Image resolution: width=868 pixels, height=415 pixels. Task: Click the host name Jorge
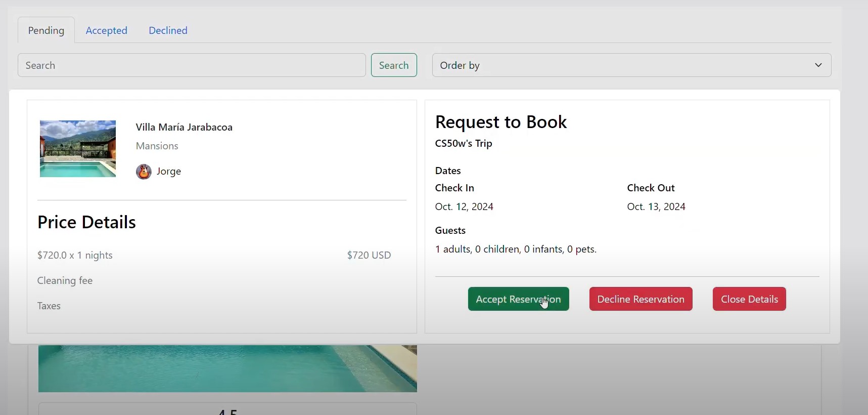click(x=169, y=172)
